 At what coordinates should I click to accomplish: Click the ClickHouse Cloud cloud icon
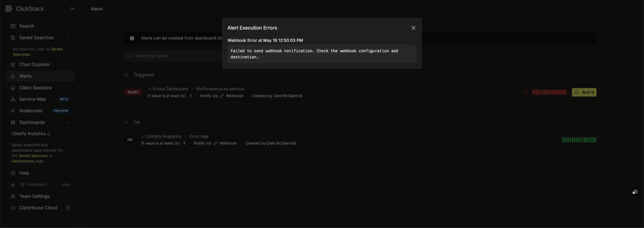point(13,208)
